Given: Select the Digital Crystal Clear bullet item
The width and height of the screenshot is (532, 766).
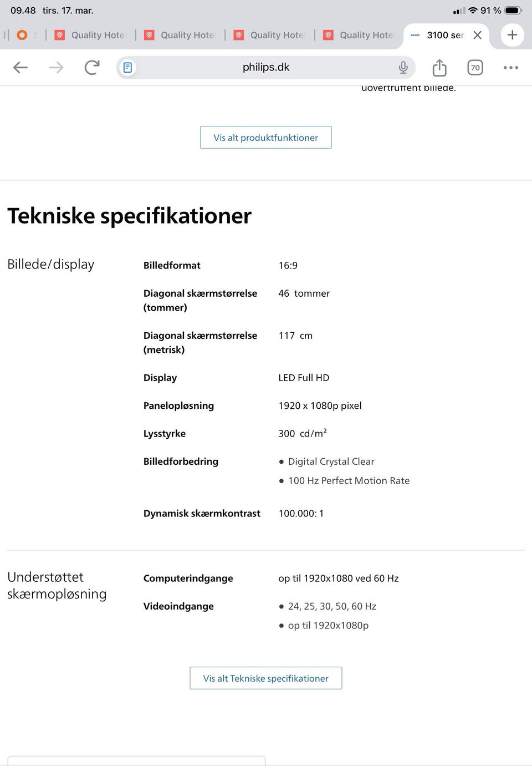Looking at the screenshot, I should 331,461.
